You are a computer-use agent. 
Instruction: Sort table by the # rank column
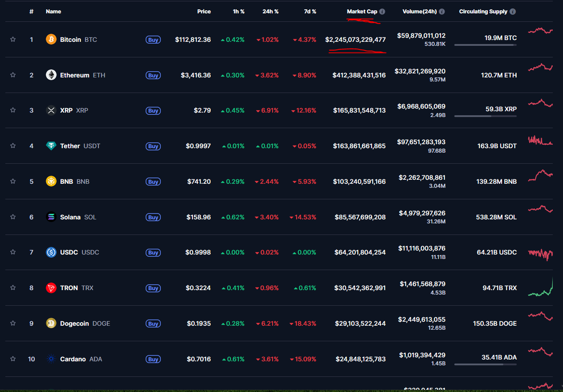(x=31, y=12)
